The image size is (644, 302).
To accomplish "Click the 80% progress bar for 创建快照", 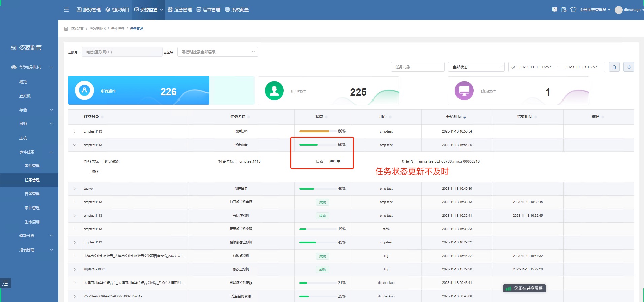I will click(x=317, y=131).
